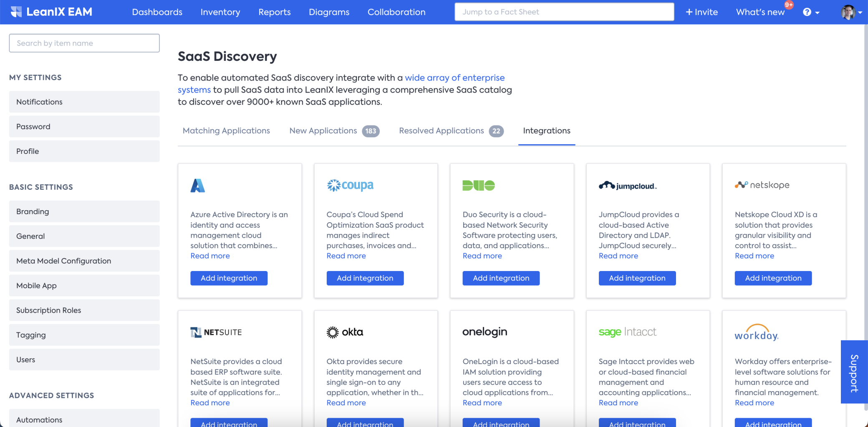
Task: Open Notifications settings
Action: [84, 102]
